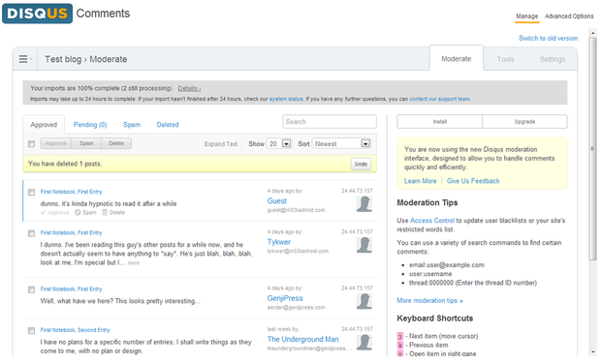Click the k shortcut key badge
Screen dimensions: 601x364
click(x=399, y=346)
